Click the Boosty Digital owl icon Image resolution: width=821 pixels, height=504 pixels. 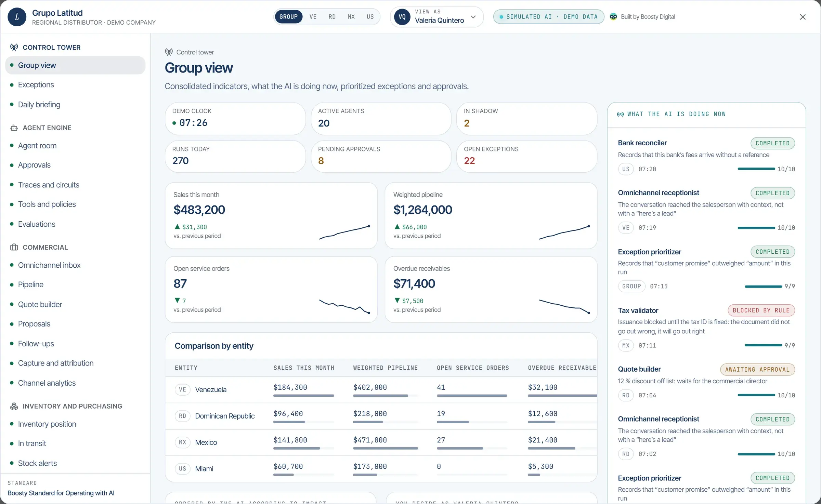[613, 17]
